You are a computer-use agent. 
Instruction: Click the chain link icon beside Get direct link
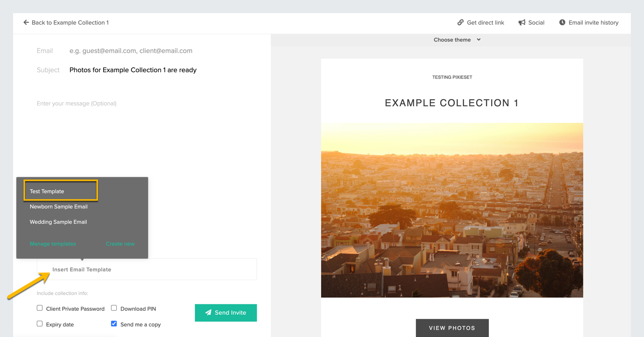coord(460,22)
